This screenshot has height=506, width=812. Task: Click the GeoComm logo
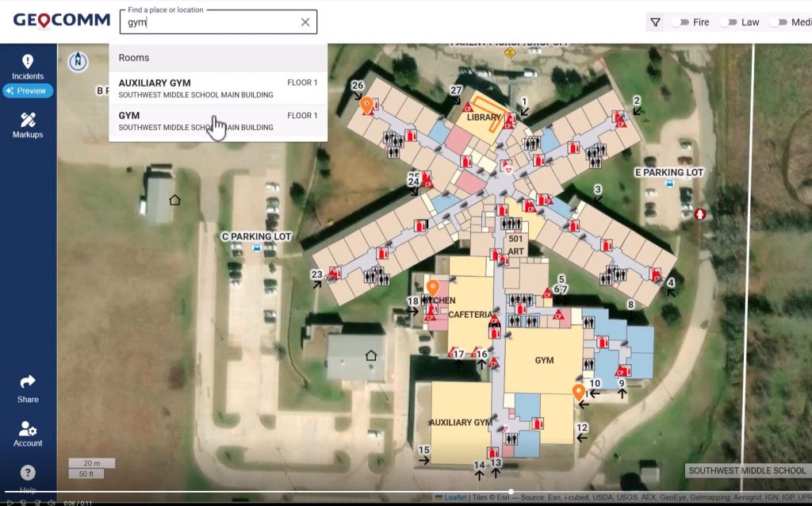click(x=62, y=20)
